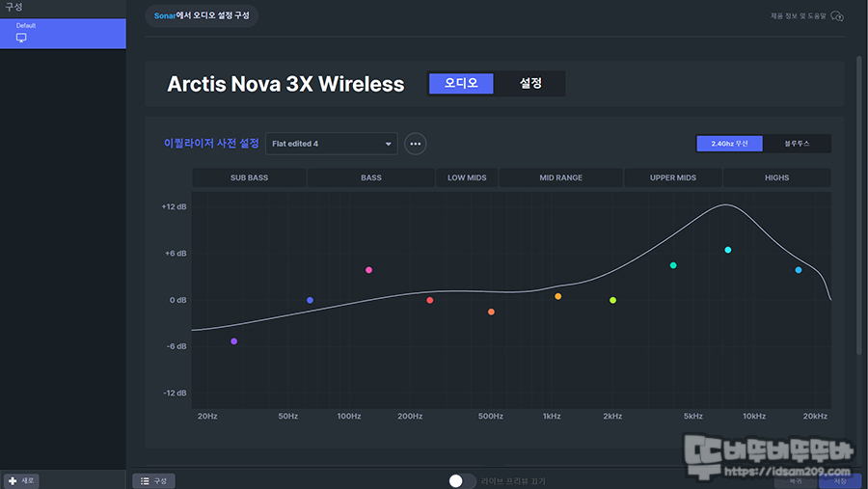Viewport: 868px width, 489px height.
Task: Switch to the 오디오 tab
Action: [461, 84]
